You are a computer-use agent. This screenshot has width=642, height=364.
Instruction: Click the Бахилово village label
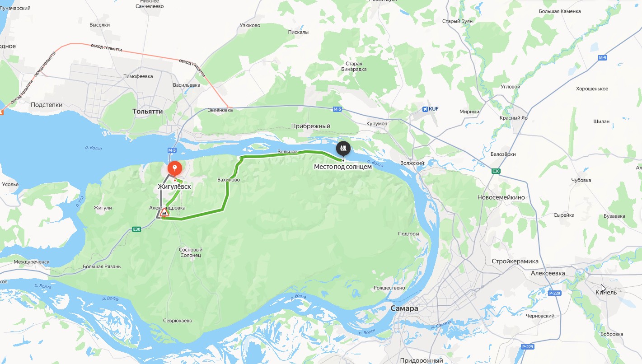pos(228,180)
